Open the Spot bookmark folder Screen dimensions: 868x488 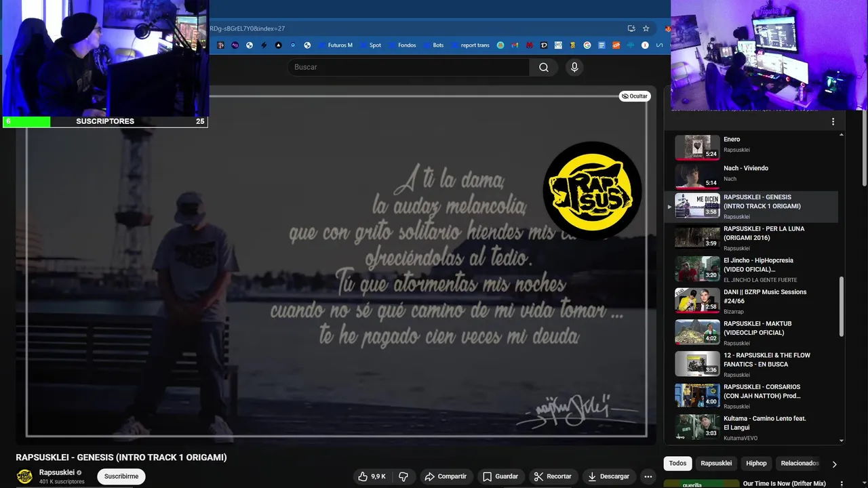[370, 45]
